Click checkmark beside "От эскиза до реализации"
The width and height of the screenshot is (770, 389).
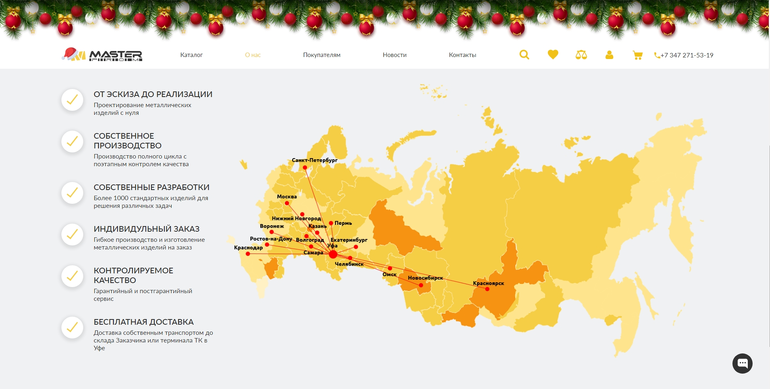(x=72, y=100)
